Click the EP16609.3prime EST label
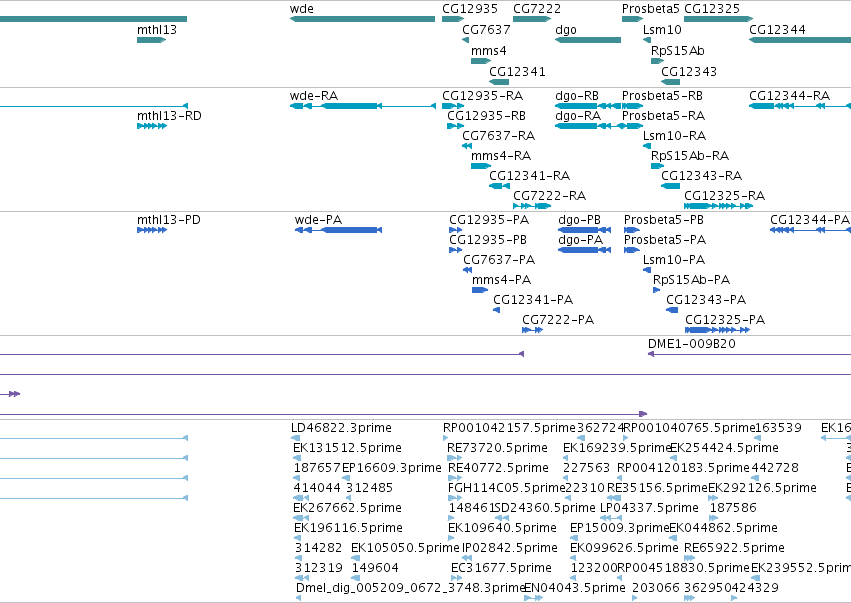851x603 pixels. tap(392, 468)
